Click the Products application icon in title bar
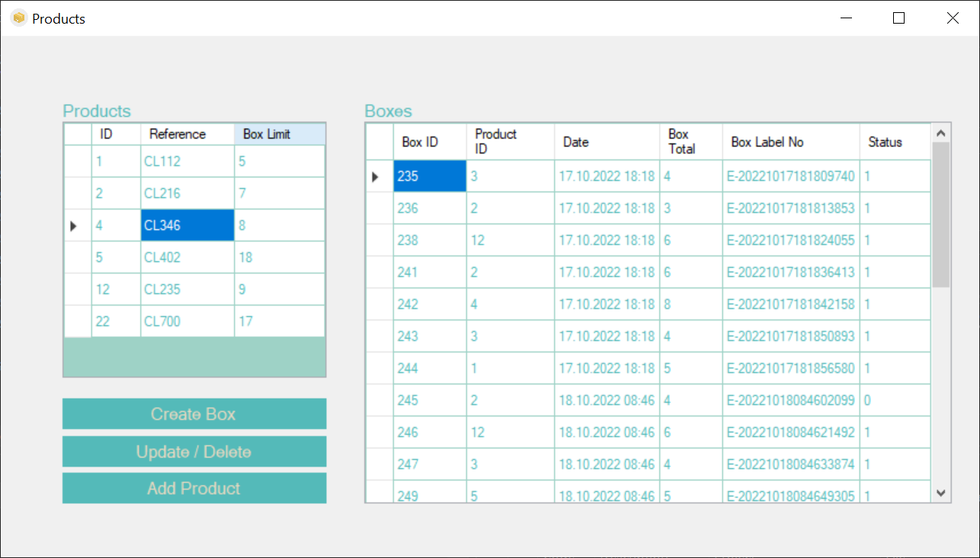The width and height of the screenshot is (980, 558). point(18,18)
